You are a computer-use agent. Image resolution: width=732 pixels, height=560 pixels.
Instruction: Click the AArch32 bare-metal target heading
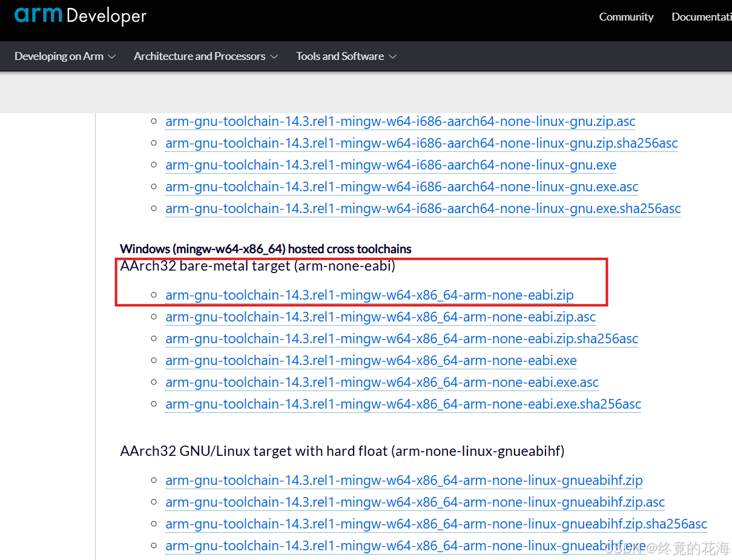pyautogui.click(x=258, y=266)
